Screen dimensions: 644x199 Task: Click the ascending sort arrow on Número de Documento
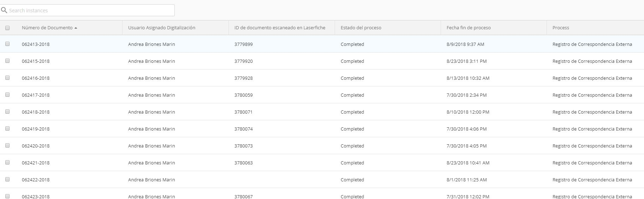tap(76, 28)
